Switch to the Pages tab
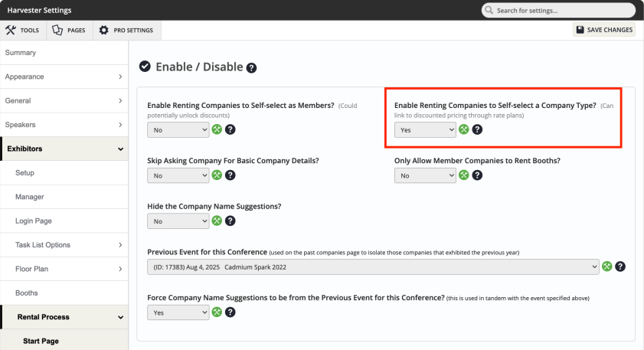Screen dimensions: 644x350 70,31
